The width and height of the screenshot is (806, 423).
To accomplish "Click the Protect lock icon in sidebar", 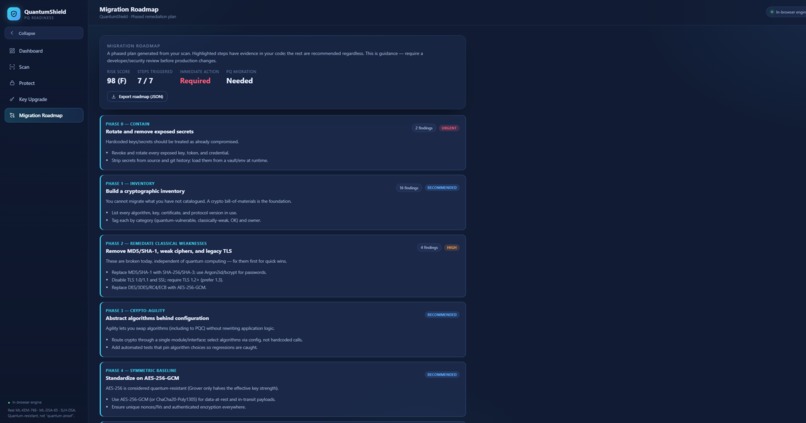I will pos(12,83).
